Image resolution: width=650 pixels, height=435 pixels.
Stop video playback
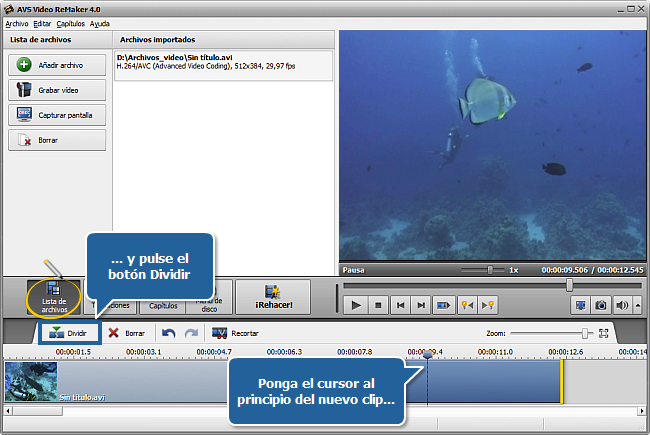coord(379,305)
